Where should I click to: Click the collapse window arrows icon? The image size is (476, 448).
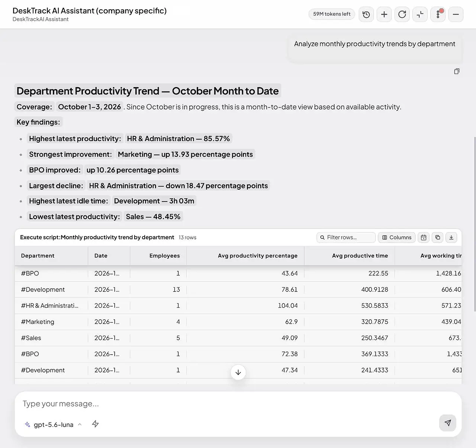pos(420,14)
